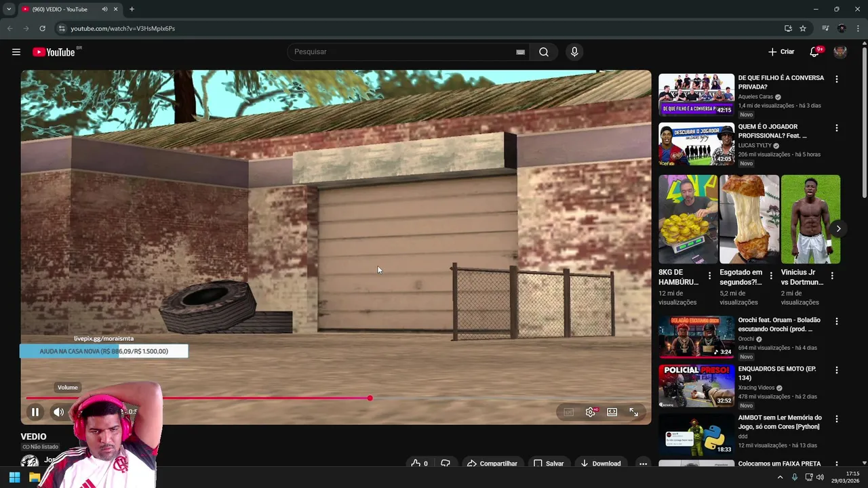Viewport: 868px width, 488px height.
Task: Open options for 'DE QUE FILHO É A CONVERSA PRIVADA?'
Action: point(836,79)
